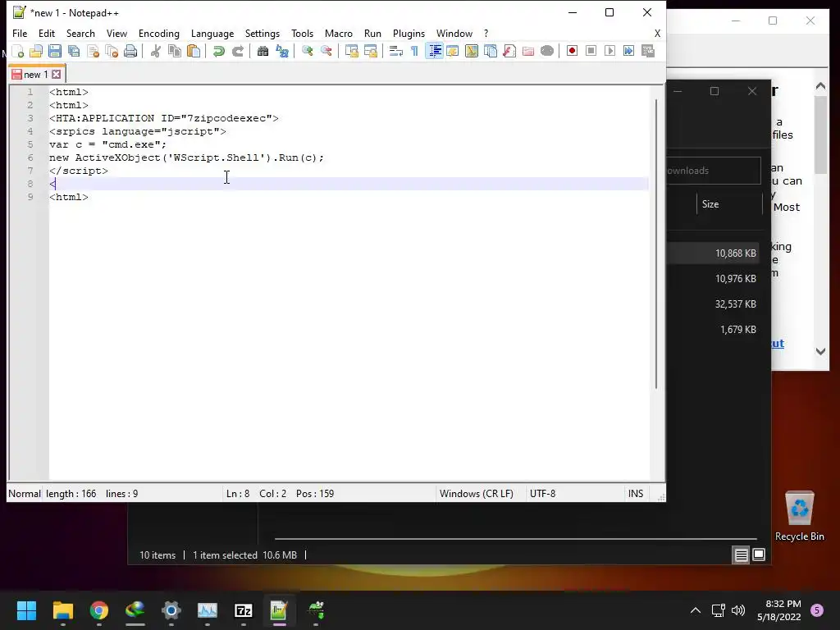
Task: Click line 6 ActiveXObject code text
Action: click(186, 157)
